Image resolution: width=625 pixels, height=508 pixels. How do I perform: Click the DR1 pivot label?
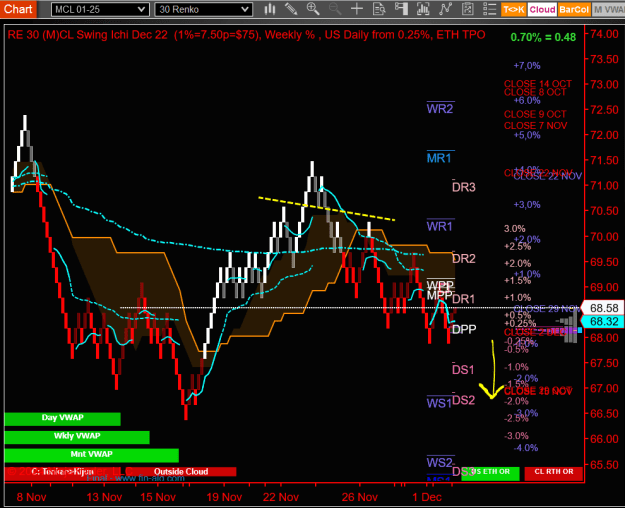tap(464, 299)
